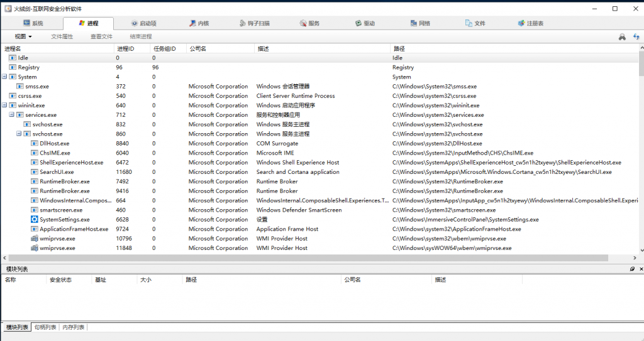644x341 pixels.
Task: Sort modules by 大小 column
Action: click(x=159, y=279)
